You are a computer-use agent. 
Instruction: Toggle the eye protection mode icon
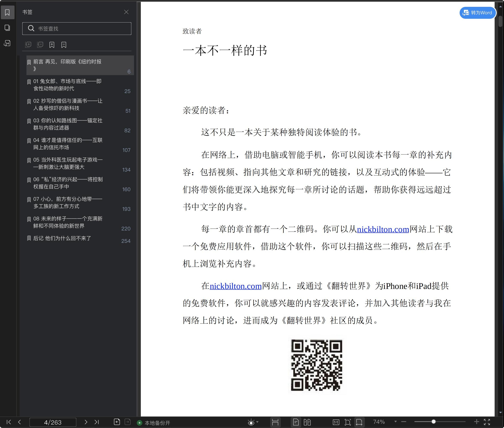coord(251,422)
